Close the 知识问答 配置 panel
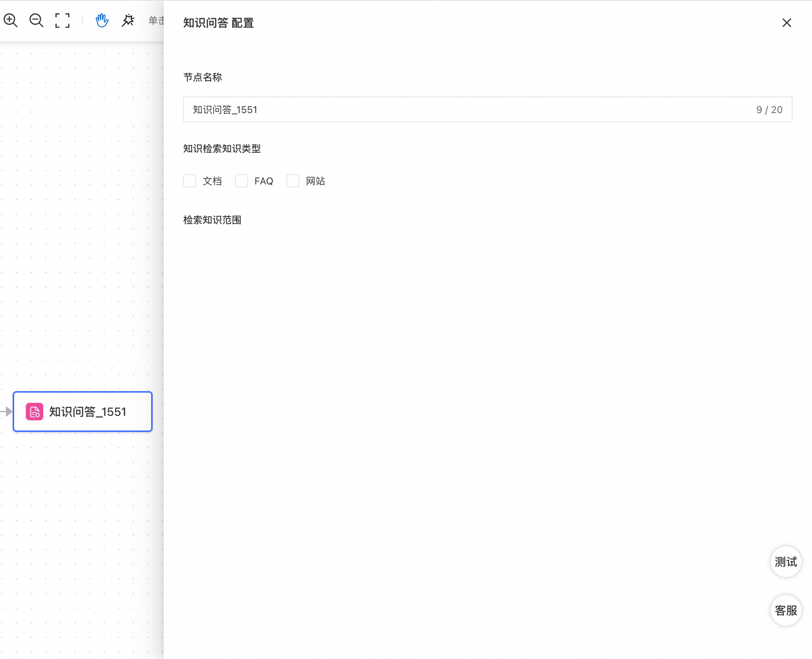 tap(786, 23)
